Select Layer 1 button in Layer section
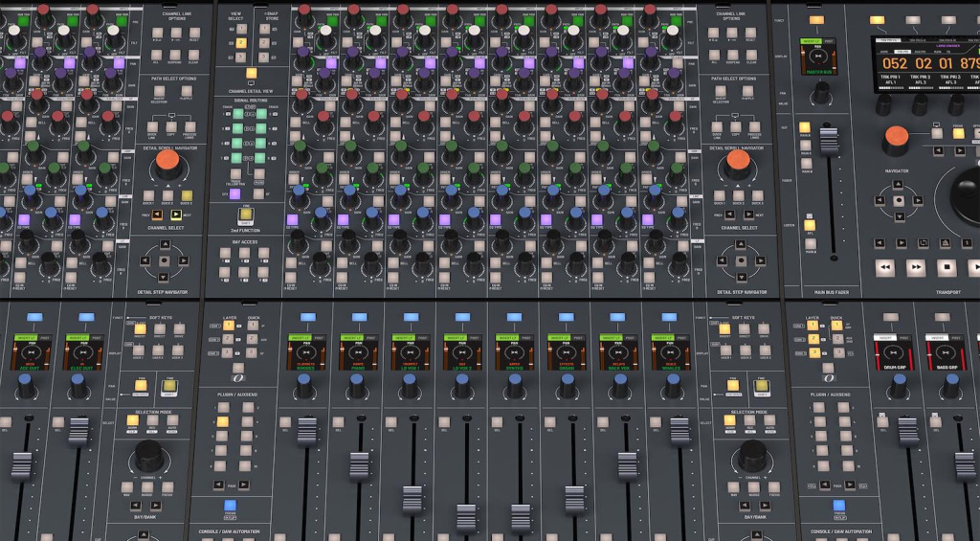Image resolution: width=980 pixels, height=541 pixels. (229, 326)
